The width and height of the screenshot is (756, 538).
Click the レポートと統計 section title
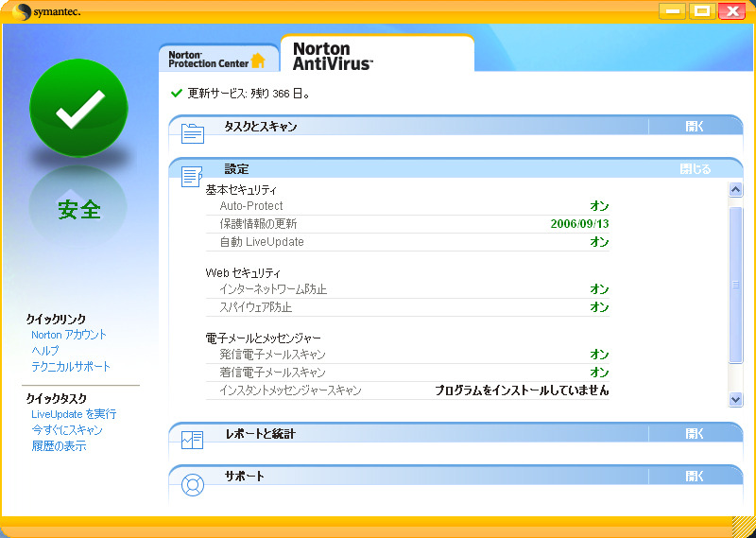pos(261,433)
